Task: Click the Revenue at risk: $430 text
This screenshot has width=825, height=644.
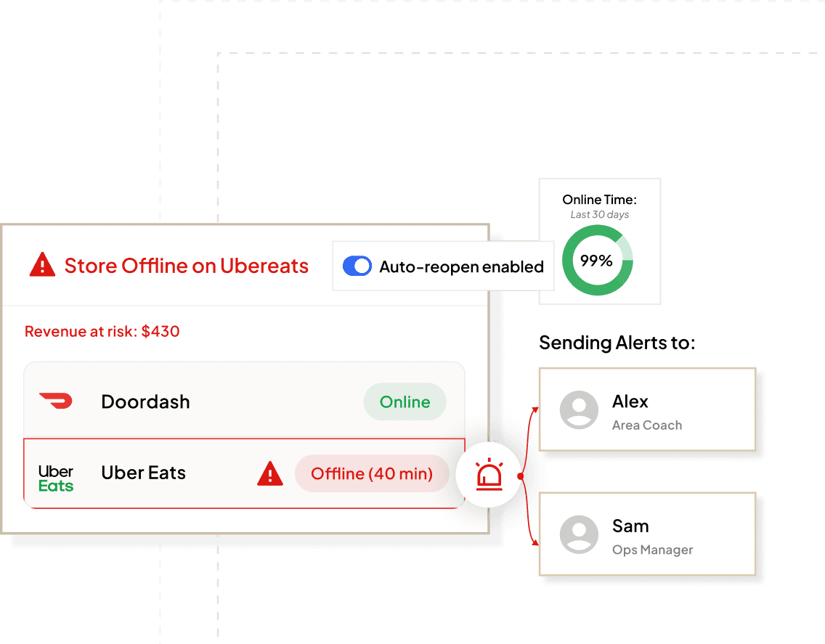Action: point(102,332)
